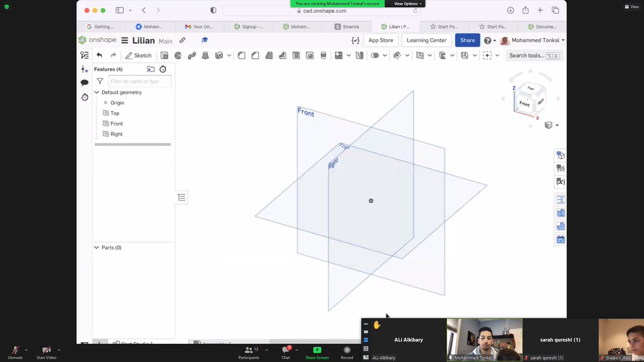Toggle Safari sidebar button
644x362 pixels.
(x=119, y=10)
